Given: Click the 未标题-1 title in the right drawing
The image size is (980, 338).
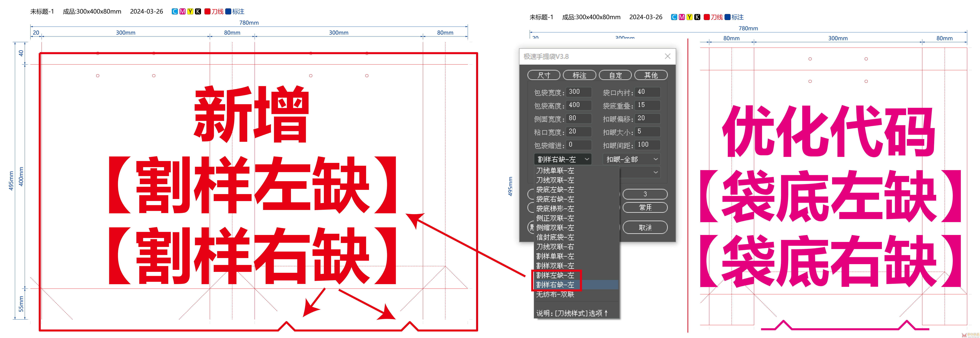Looking at the screenshot, I should (x=541, y=17).
